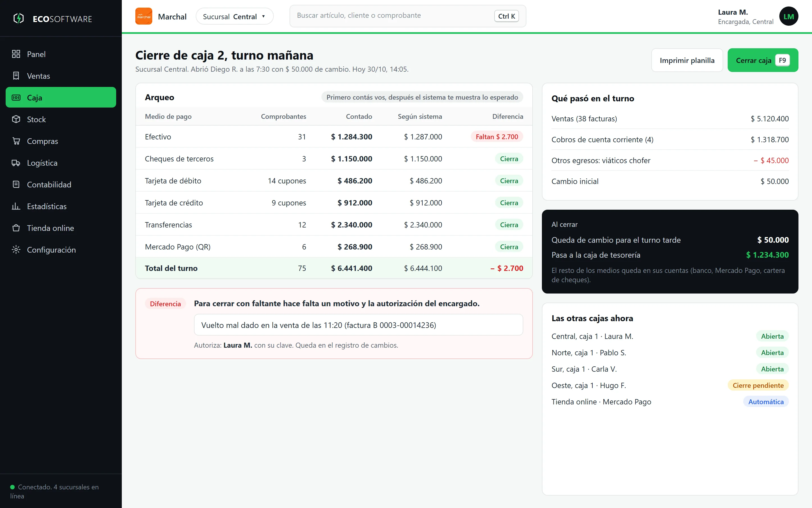Open the Stock section label
Image resolution: width=812 pixels, height=508 pixels.
36,119
